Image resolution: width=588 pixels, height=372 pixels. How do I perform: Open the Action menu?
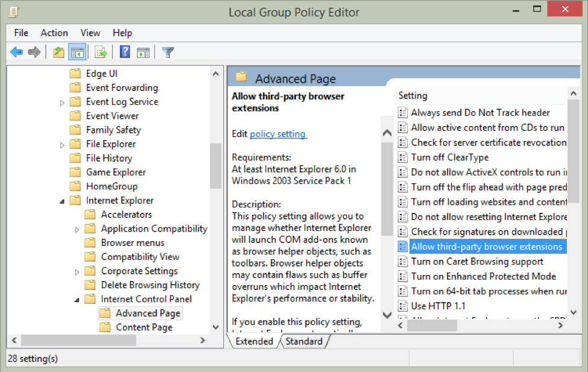click(54, 33)
